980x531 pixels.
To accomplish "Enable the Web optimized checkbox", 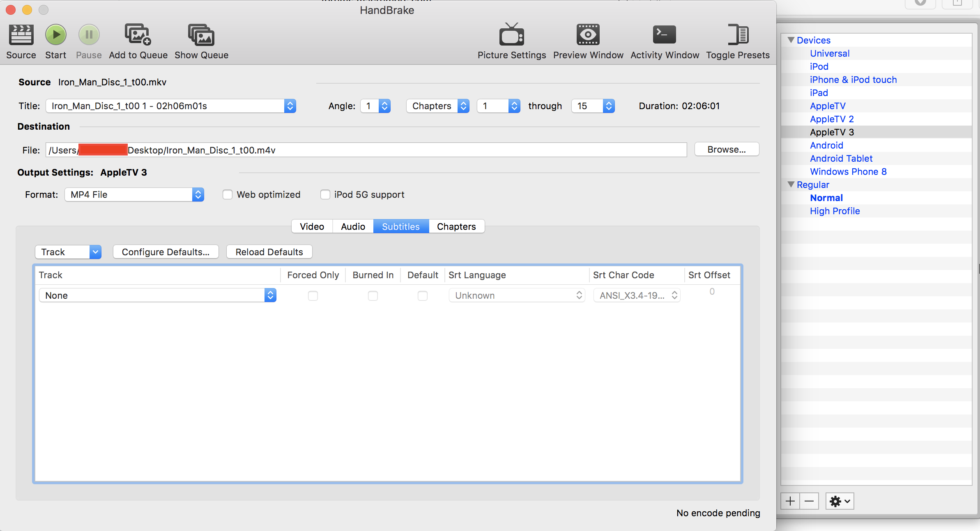I will pyautogui.click(x=228, y=195).
